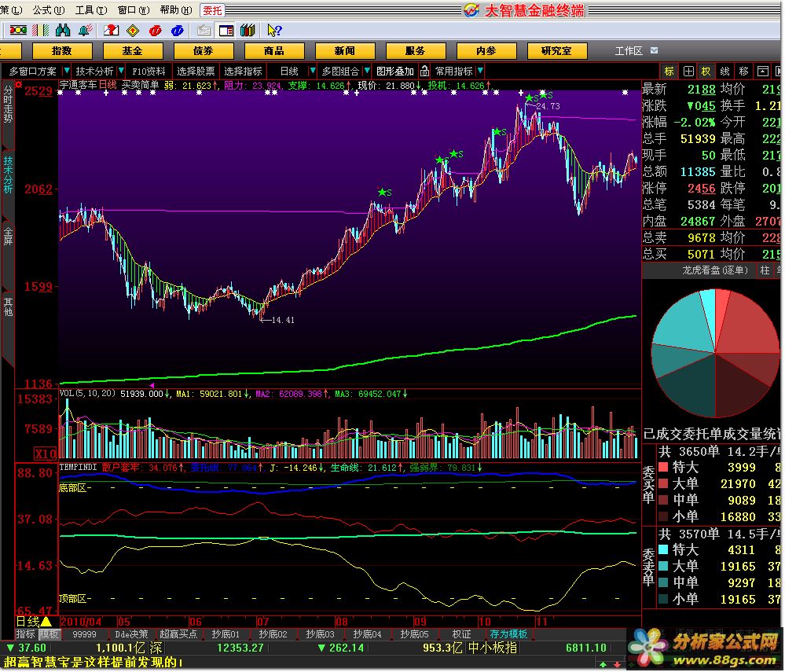The width and height of the screenshot is (785, 672).
Task: Open the 工具 menu
Action: point(90,10)
